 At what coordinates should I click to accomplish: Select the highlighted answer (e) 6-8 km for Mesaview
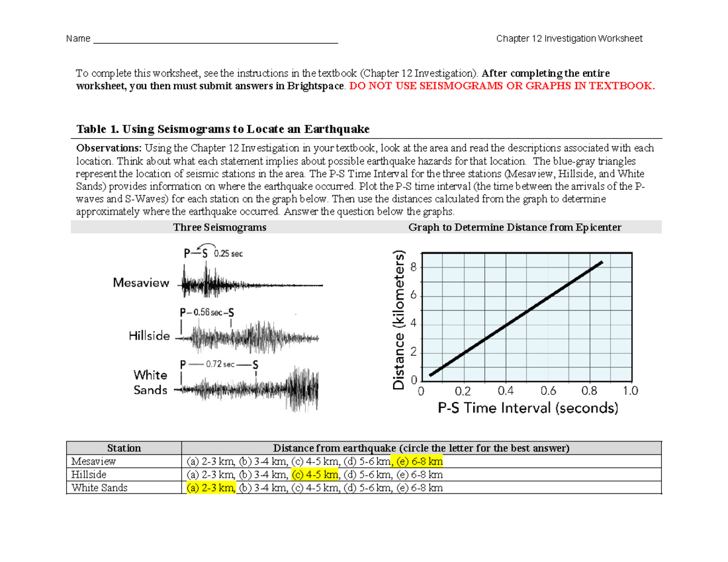point(420,461)
